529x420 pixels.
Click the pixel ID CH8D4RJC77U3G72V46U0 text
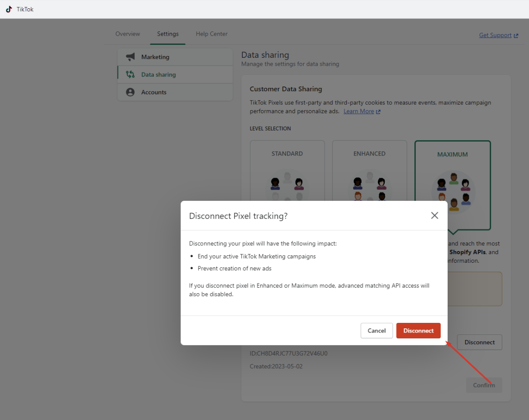[289, 353]
